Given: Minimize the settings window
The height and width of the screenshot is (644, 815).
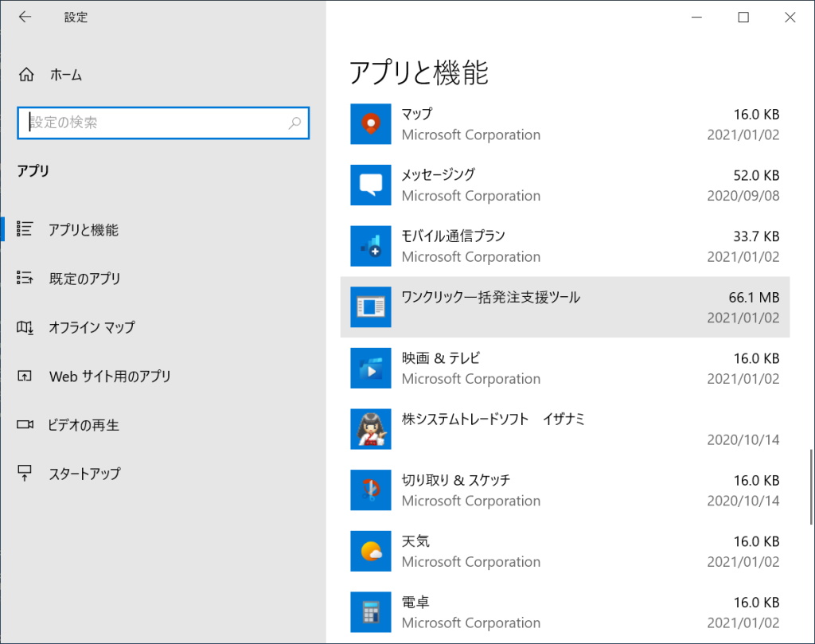Looking at the screenshot, I should pyautogui.click(x=697, y=18).
